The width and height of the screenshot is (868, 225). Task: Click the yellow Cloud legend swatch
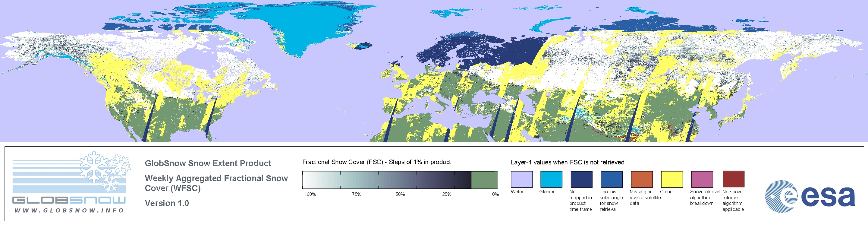(672, 179)
